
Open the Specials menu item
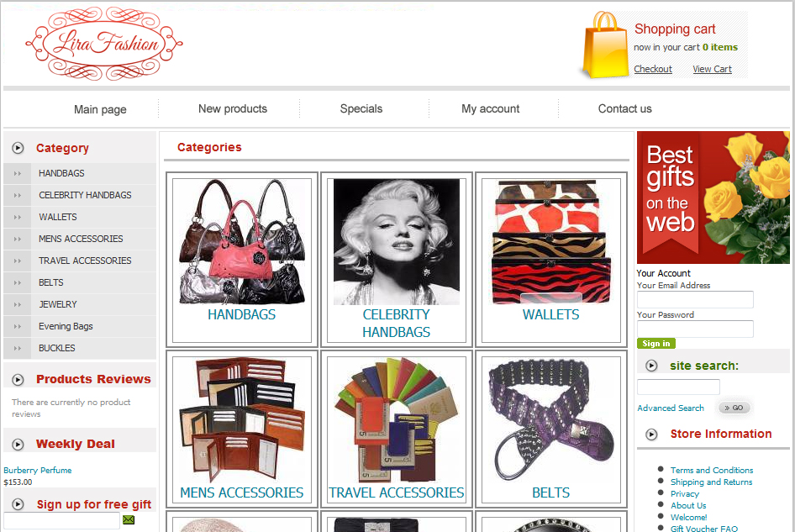361,108
